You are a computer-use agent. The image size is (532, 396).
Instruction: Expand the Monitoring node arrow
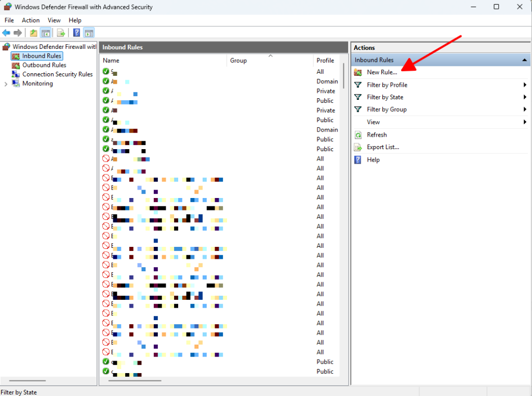(x=6, y=84)
